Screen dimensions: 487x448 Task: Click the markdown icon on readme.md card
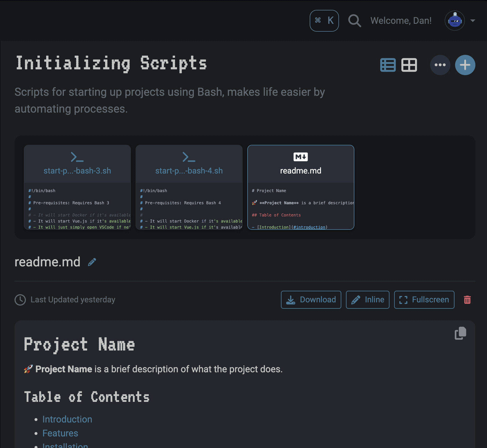tap(301, 157)
